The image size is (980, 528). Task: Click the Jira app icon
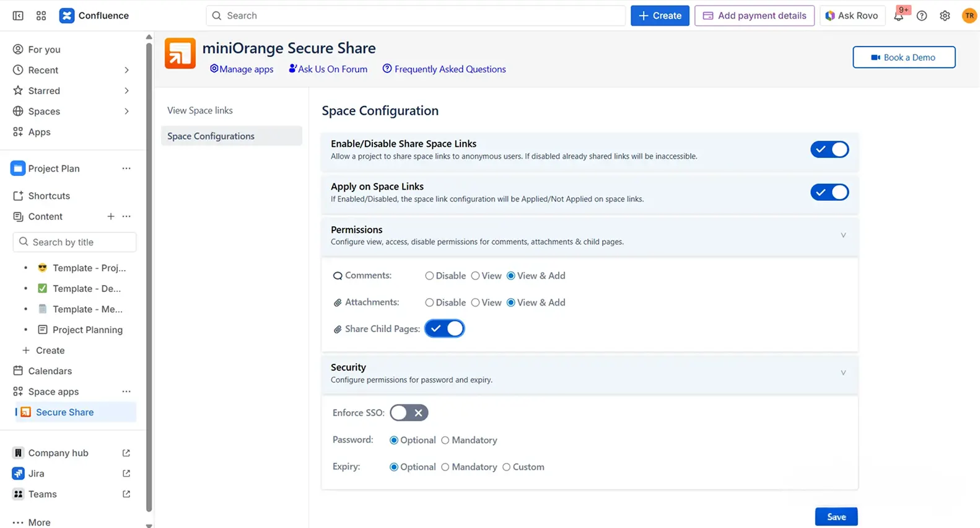(x=18, y=473)
